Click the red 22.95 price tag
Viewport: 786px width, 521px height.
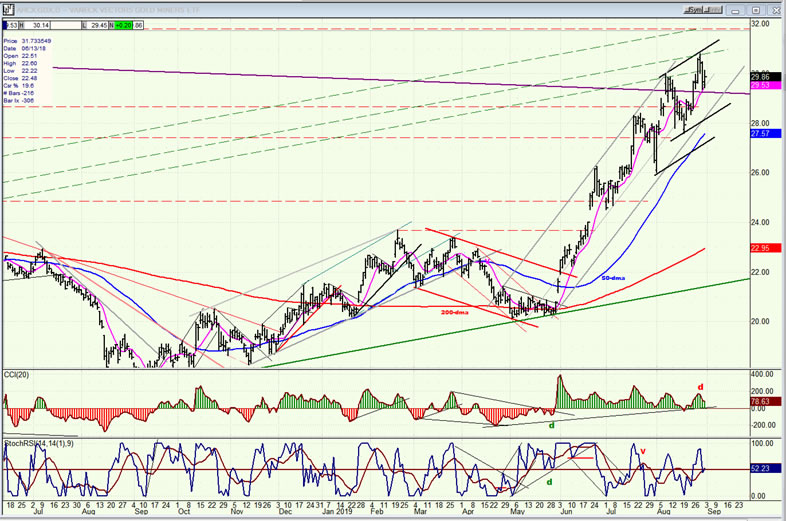click(x=765, y=248)
